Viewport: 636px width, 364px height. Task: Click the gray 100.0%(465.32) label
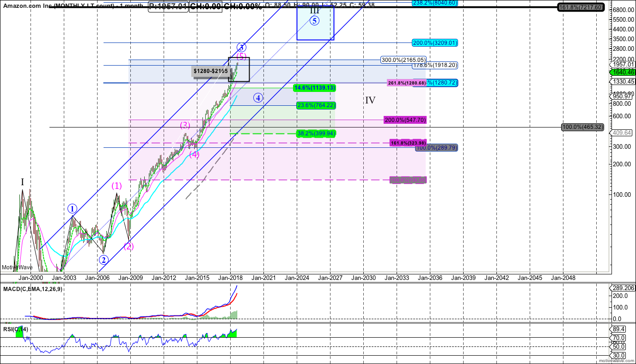583,127
